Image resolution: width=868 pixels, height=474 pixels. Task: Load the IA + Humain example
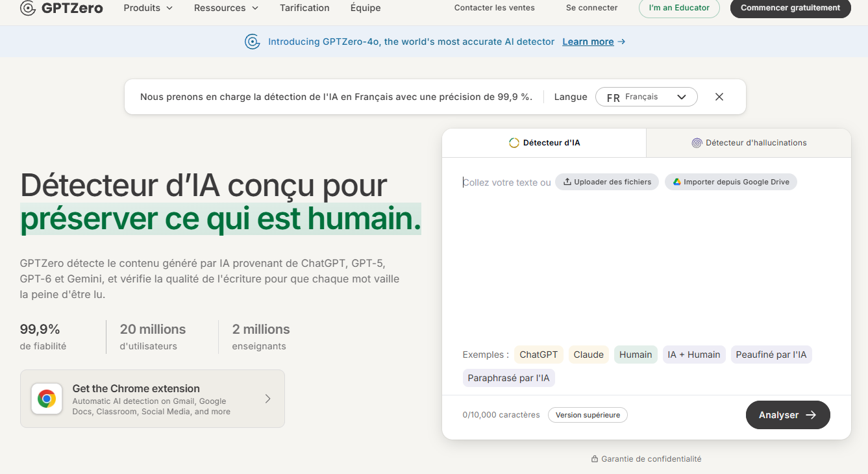694,355
